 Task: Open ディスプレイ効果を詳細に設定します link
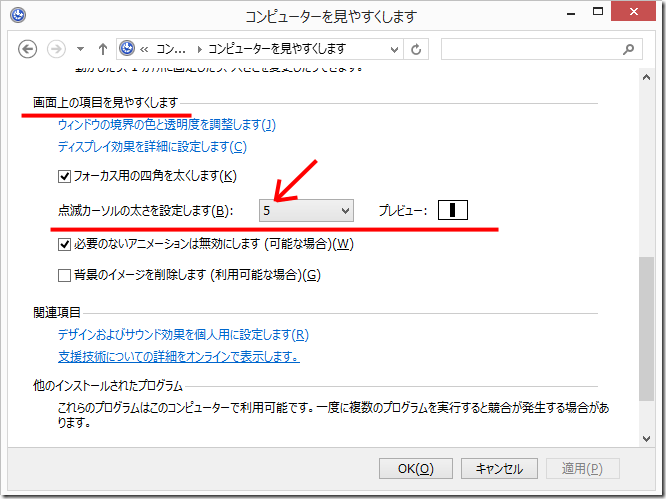151,147
